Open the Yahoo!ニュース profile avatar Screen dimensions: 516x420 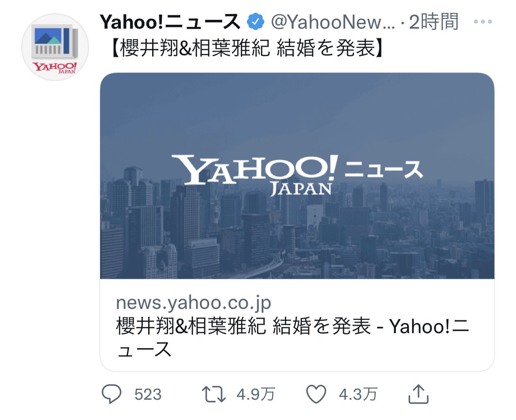coord(55,47)
